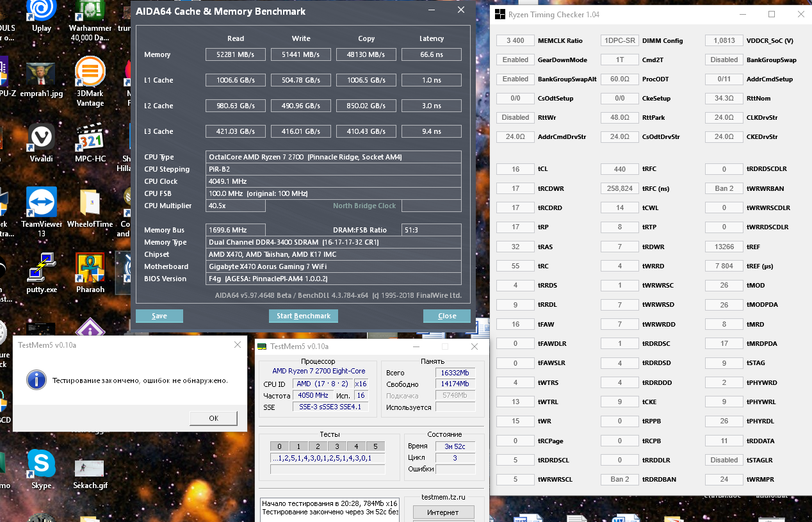Click the tRAS value 32 box
The image size is (812, 522).
pyautogui.click(x=515, y=247)
